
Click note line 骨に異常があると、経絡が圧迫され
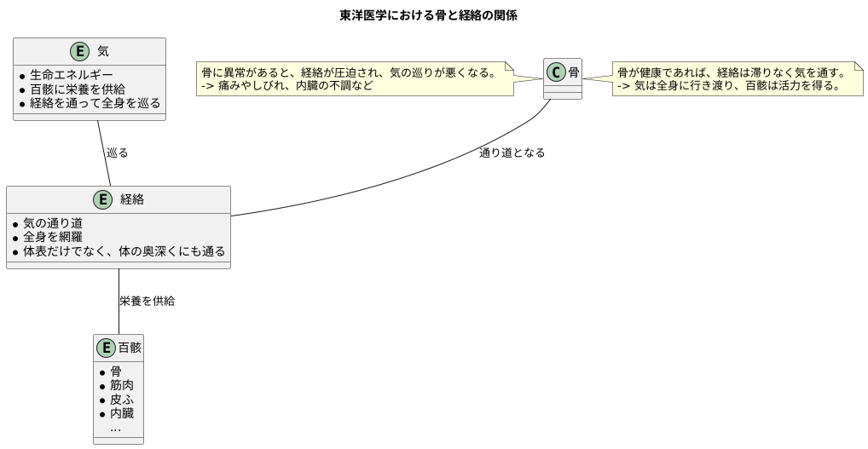coord(349,72)
